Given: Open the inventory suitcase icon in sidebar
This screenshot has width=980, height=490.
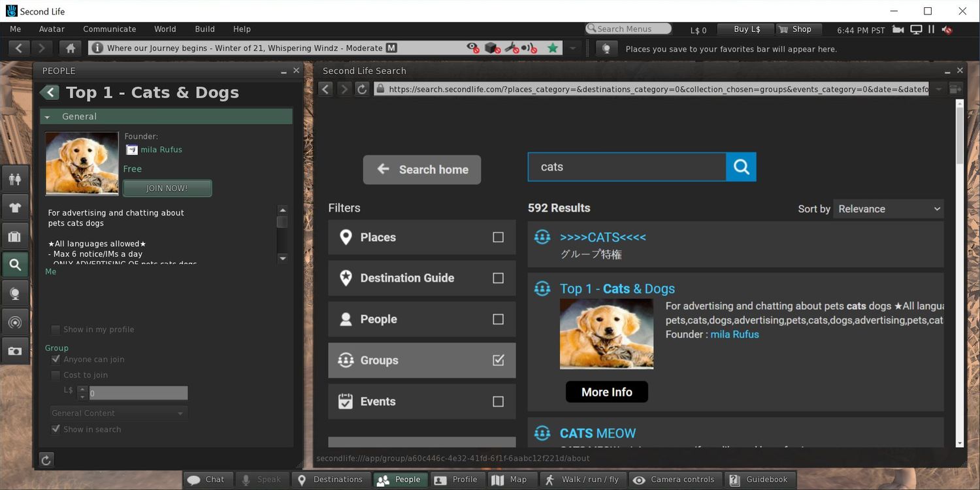Looking at the screenshot, I should (x=15, y=237).
